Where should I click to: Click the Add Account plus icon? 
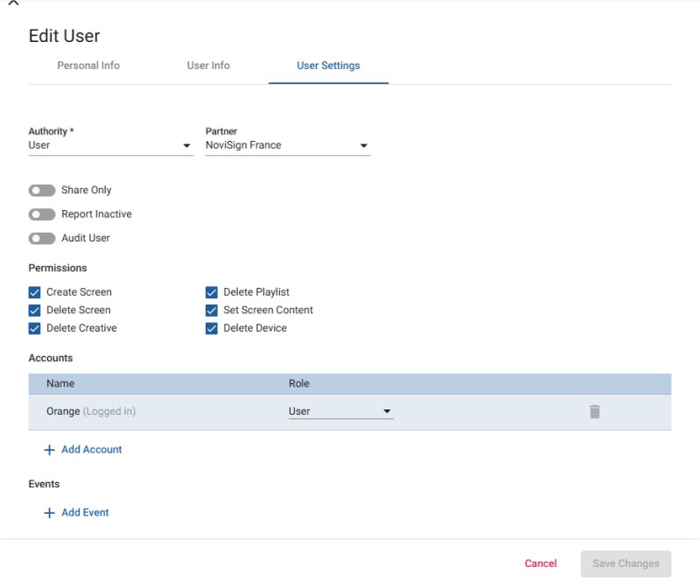49,449
